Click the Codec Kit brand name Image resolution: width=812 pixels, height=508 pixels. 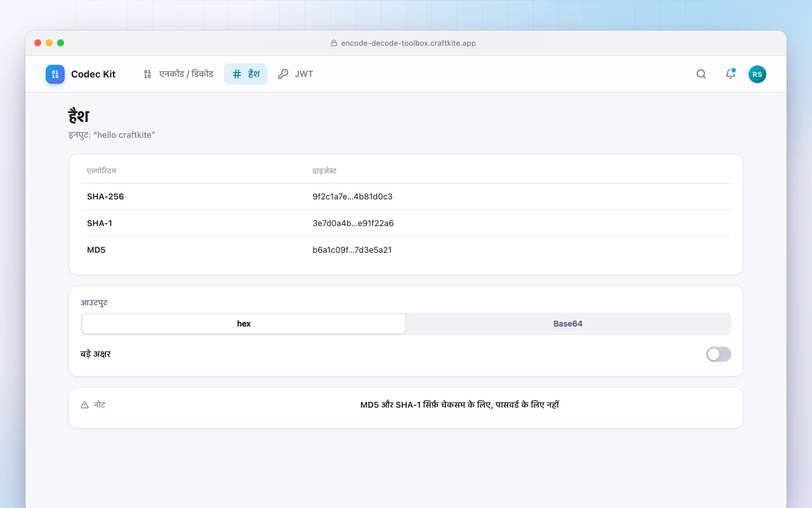tap(93, 74)
